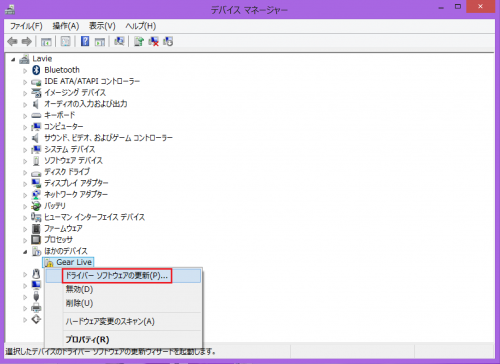The image size is (500, 364).
Task: Click the Back arrow in the toolbar
Action: tap(12, 42)
